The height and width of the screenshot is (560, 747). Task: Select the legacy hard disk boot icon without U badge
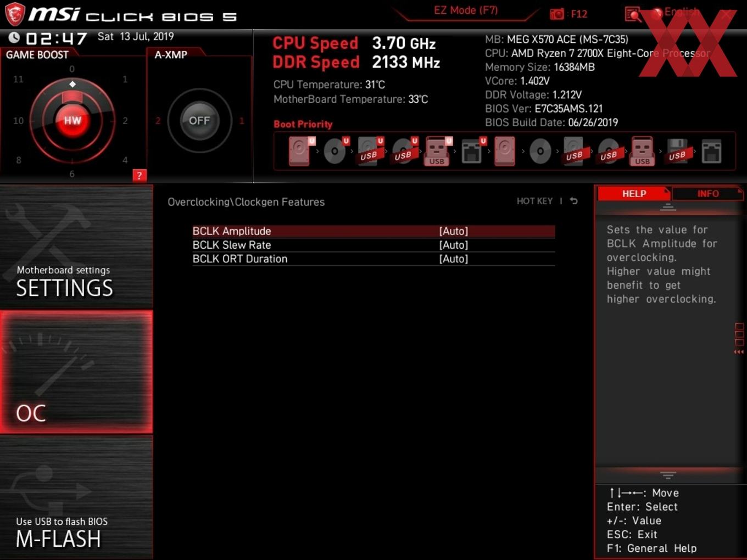[x=504, y=151]
